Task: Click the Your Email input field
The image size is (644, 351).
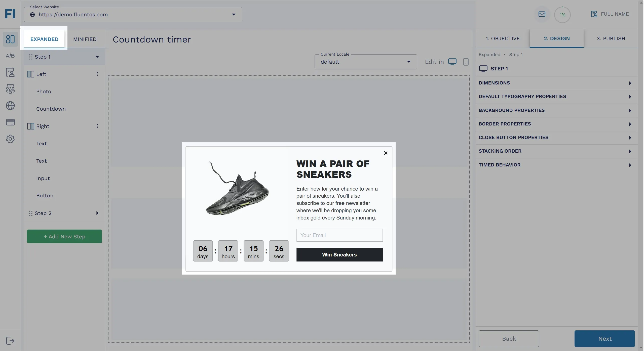Action: (339, 235)
